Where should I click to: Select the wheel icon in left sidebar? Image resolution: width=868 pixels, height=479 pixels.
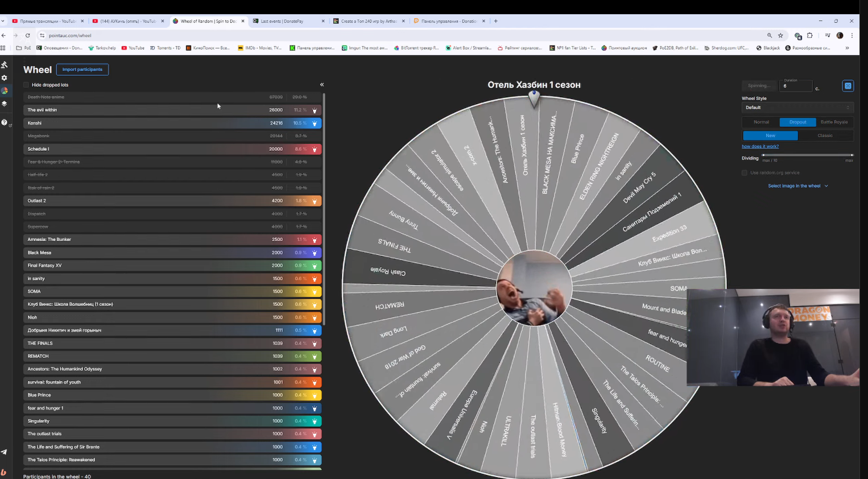[x=5, y=91]
